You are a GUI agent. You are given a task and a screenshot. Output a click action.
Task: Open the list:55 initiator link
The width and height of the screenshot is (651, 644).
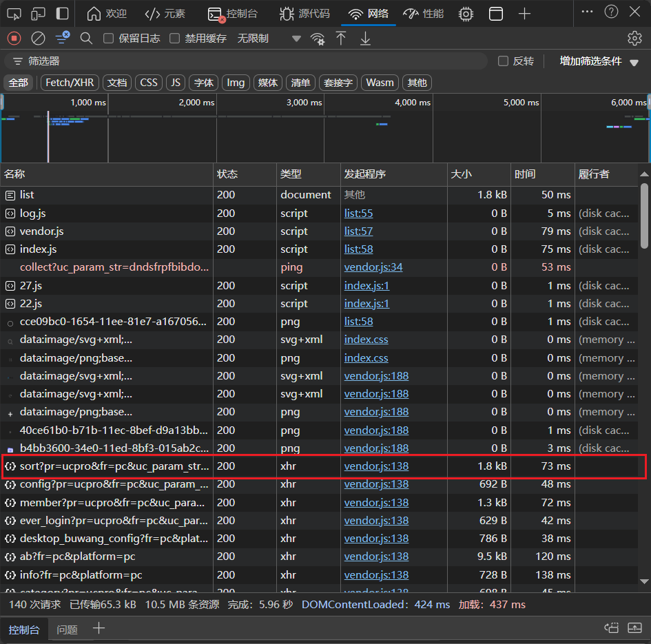point(358,214)
